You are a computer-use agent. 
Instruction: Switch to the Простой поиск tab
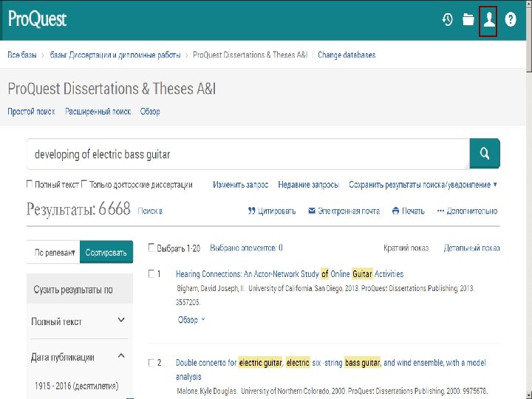coord(31,112)
